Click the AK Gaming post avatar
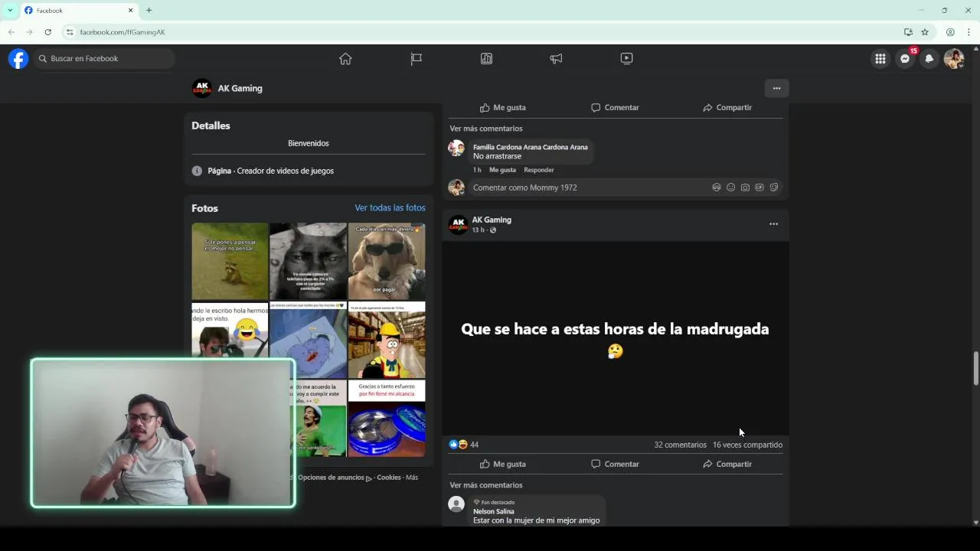 click(458, 224)
